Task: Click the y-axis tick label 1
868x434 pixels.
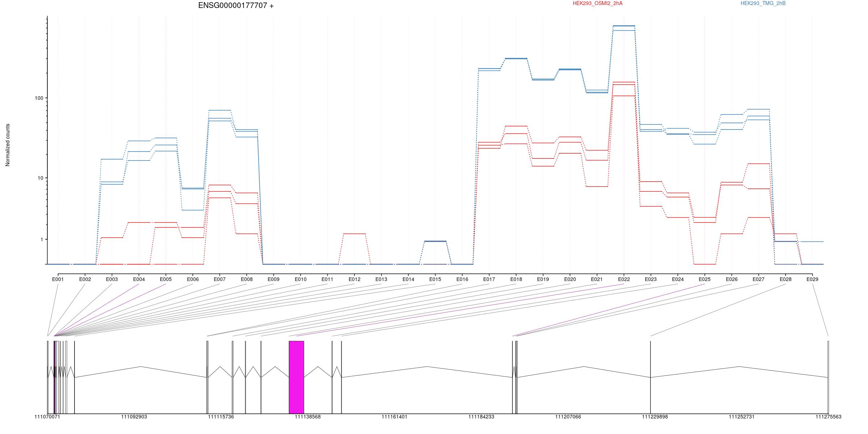Action: [x=42, y=239]
